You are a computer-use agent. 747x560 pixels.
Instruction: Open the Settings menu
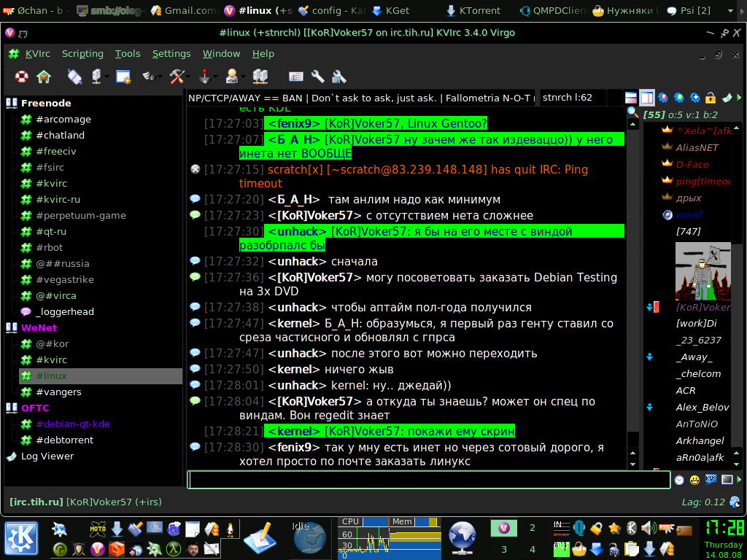(171, 54)
